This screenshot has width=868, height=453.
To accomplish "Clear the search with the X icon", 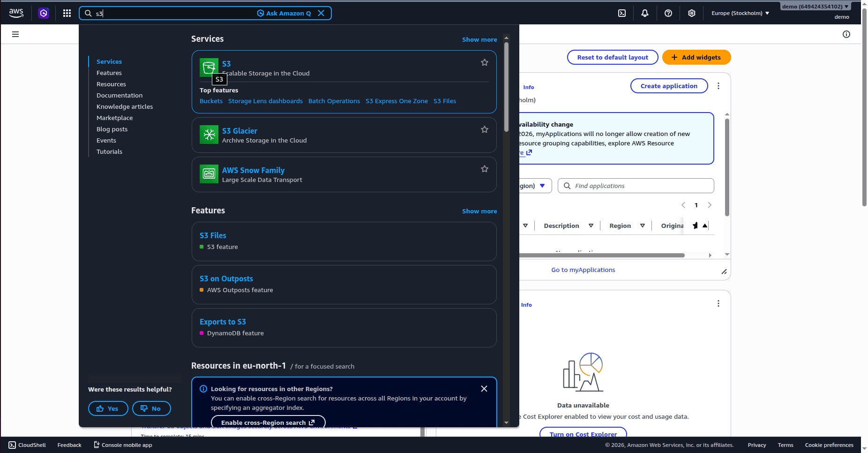I will 321,13.
